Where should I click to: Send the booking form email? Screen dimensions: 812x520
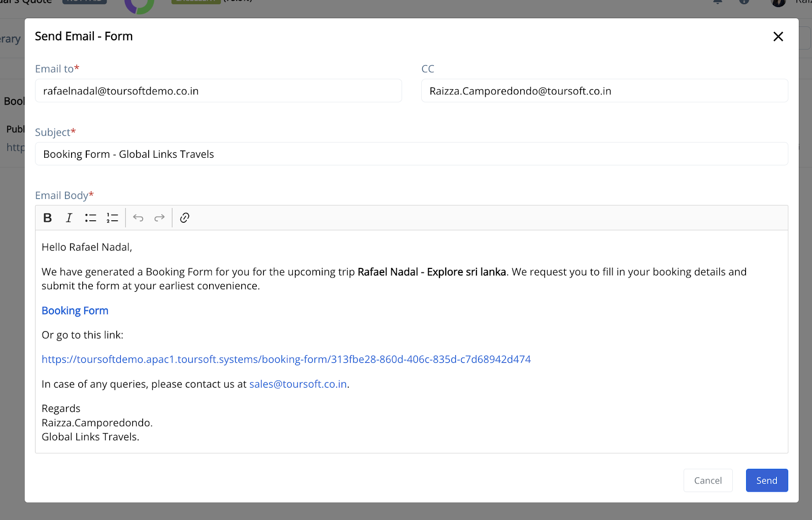[767, 480]
